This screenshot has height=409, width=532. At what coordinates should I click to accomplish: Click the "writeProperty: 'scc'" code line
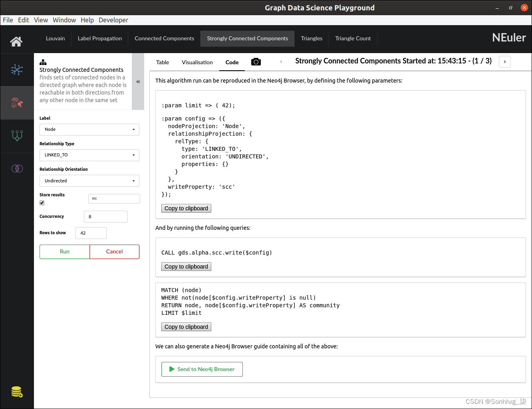[202, 187]
